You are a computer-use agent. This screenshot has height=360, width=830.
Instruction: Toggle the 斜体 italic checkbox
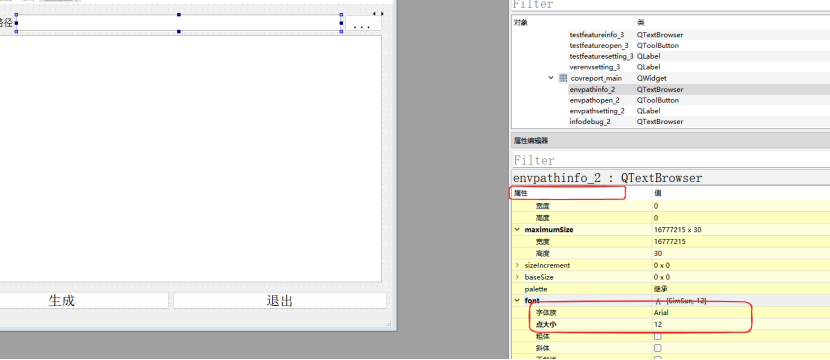657,348
